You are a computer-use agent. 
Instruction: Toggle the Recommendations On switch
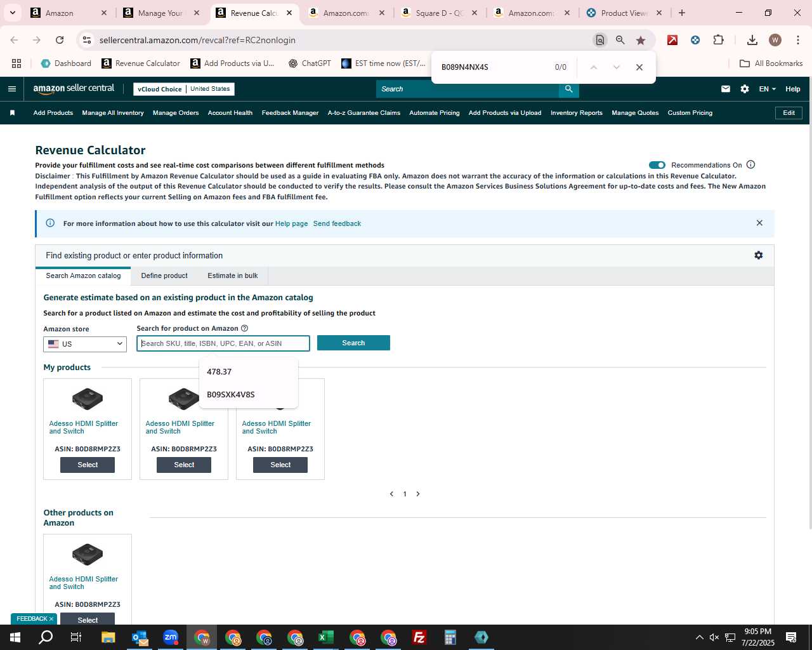pos(657,165)
